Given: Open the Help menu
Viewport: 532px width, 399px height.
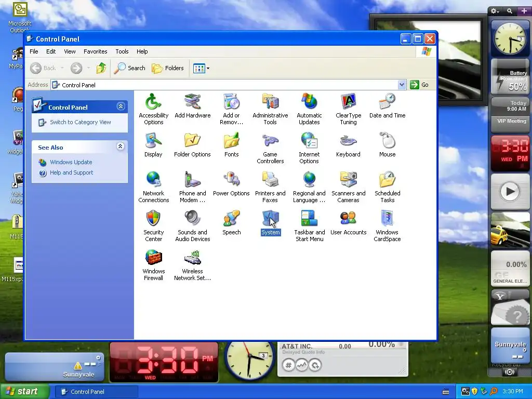Looking at the screenshot, I should pos(142,51).
